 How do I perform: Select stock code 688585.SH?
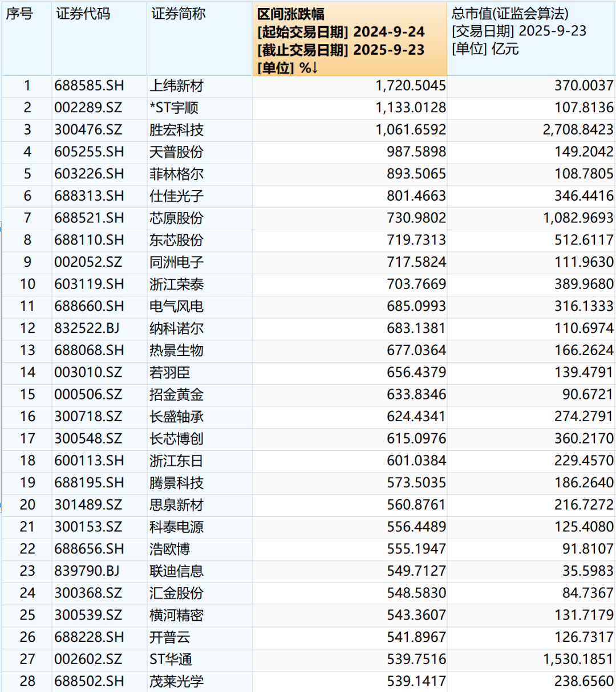(89, 86)
